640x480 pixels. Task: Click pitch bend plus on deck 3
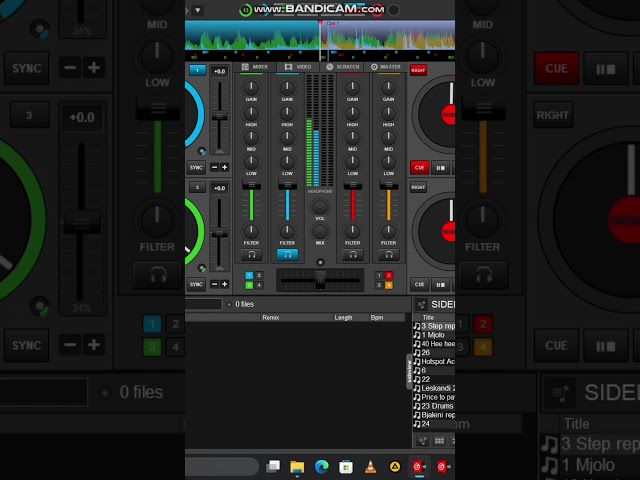tap(224, 284)
